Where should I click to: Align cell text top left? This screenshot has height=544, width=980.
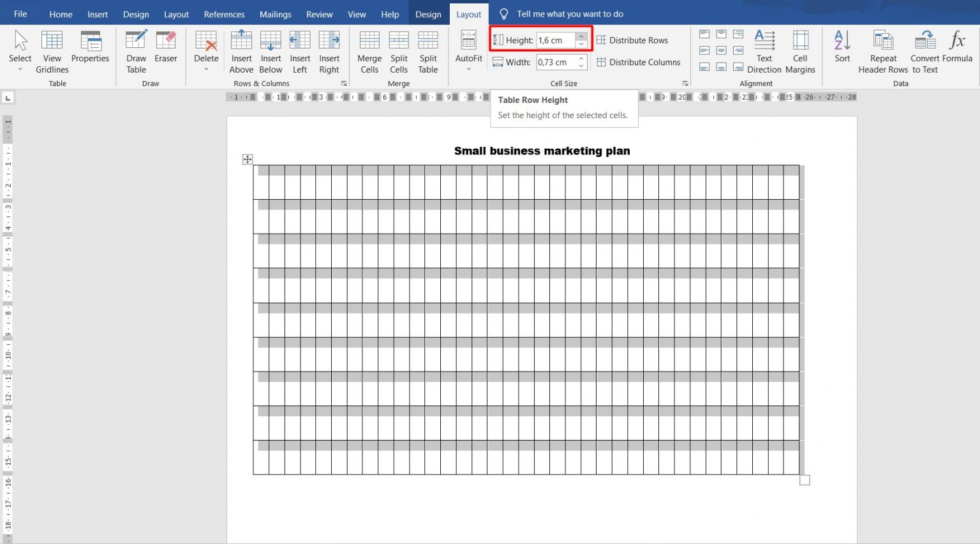coord(704,34)
